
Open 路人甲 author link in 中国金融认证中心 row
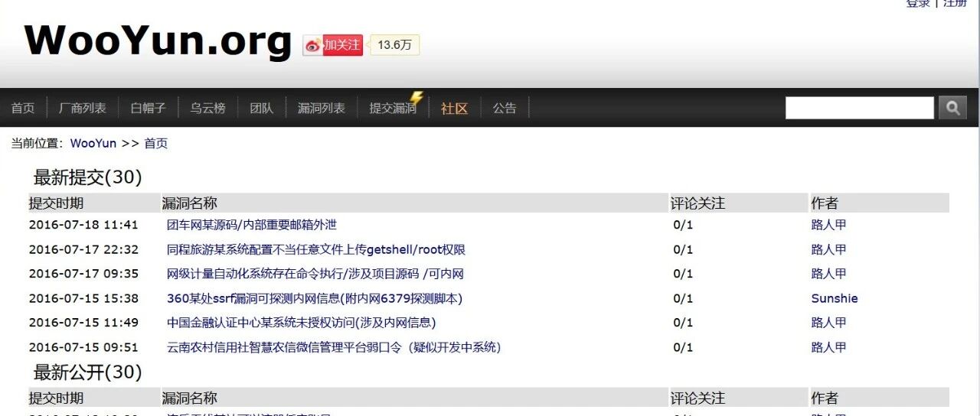tap(829, 323)
